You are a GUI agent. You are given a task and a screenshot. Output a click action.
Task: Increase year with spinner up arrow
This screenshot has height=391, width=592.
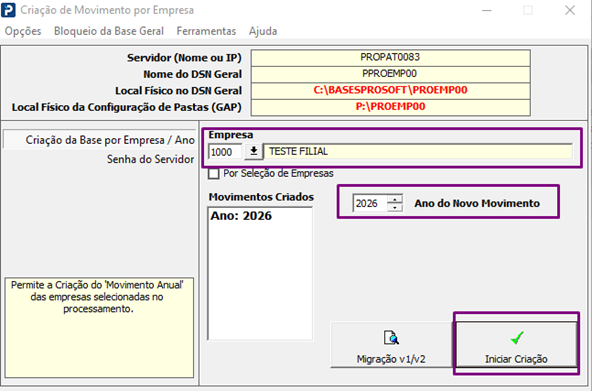(x=395, y=199)
